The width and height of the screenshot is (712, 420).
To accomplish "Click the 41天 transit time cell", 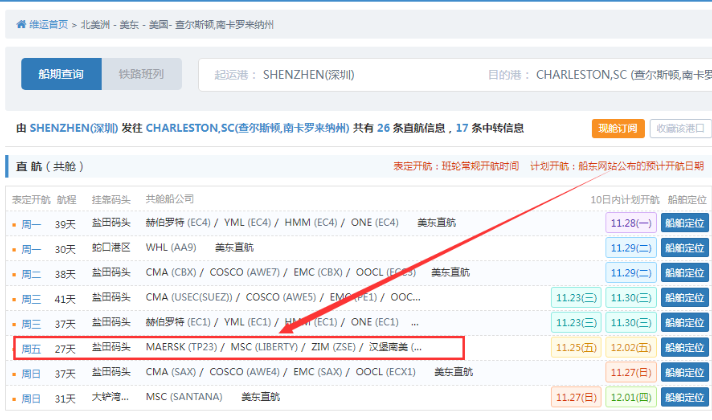I will coord(65,299).
